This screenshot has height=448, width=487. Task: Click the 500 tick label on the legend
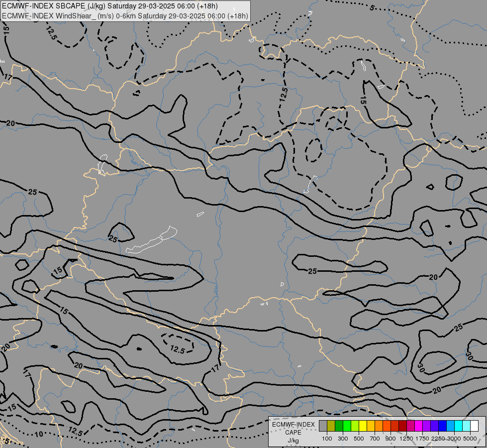359,439
